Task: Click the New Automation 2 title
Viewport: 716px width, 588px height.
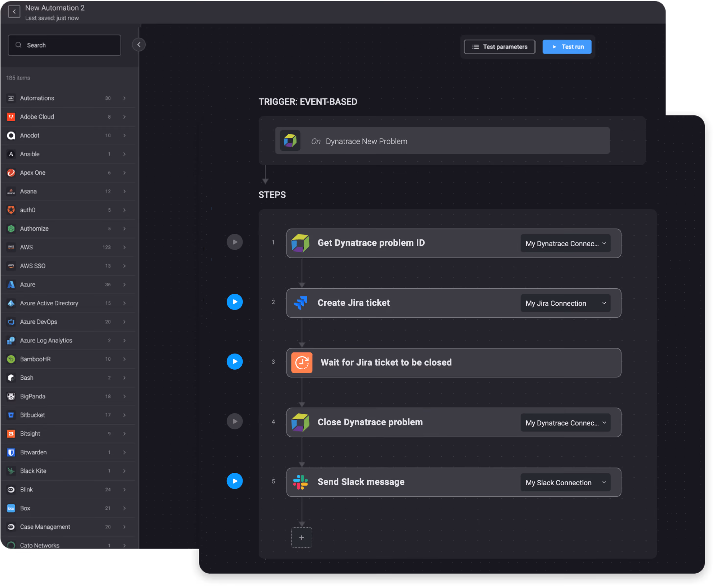Action: pos(55,8)
